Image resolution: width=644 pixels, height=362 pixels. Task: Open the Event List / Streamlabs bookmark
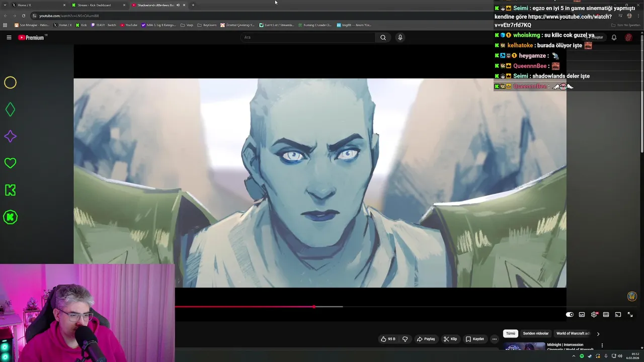click(276, 25)
